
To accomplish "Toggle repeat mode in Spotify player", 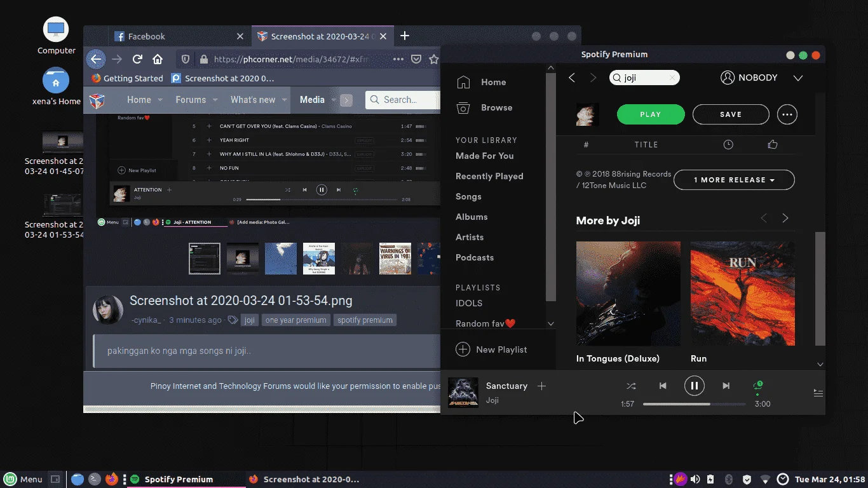I will 757,386.
